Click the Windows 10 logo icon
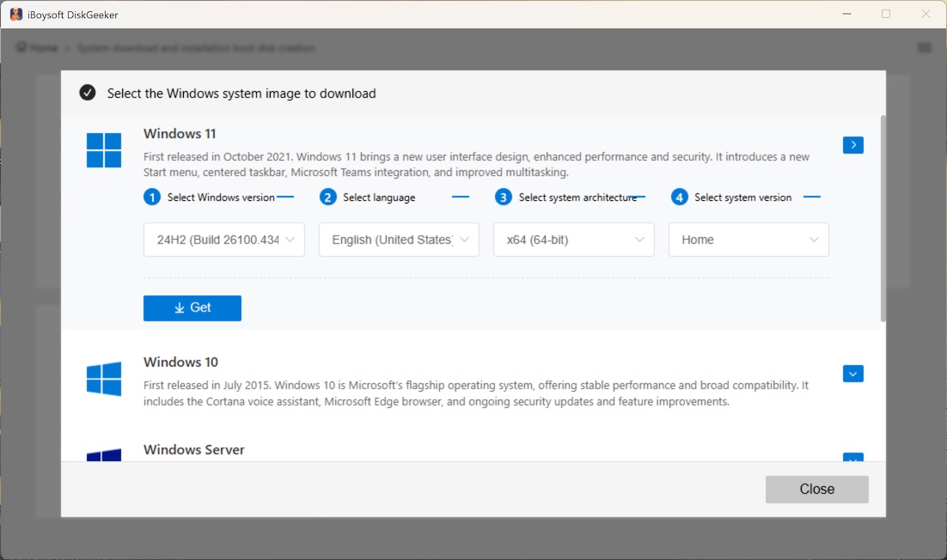Image resolution: width=947 pixels, height=560 pixels. click(104, 379)
